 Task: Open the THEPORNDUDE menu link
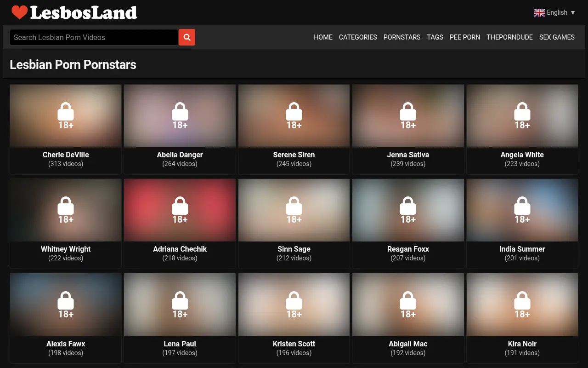point(509,37)
